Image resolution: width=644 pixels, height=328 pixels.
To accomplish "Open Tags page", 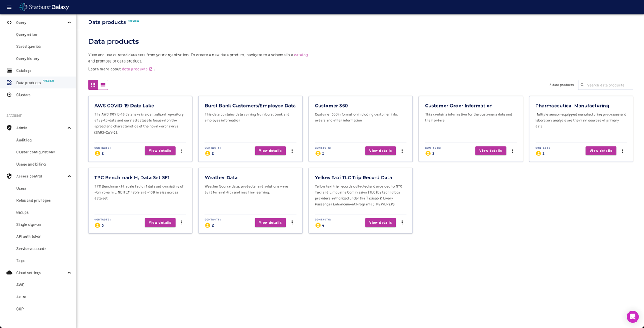I will tap(20, 261).
